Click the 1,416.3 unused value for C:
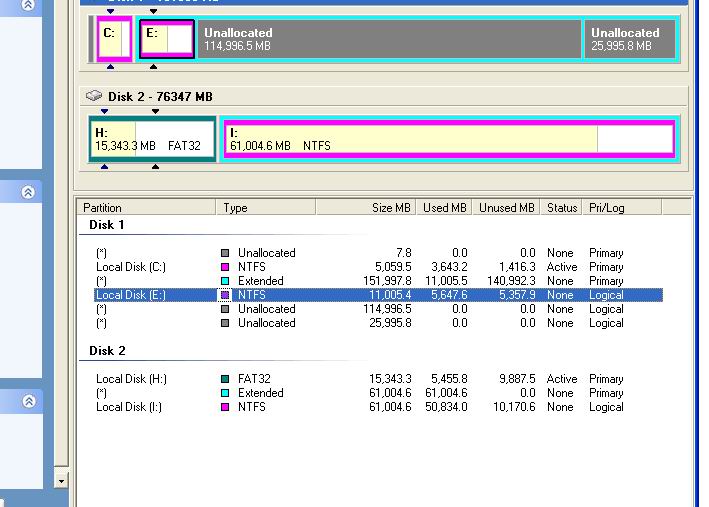Viewport: 709px width, 507px height. 517,267
